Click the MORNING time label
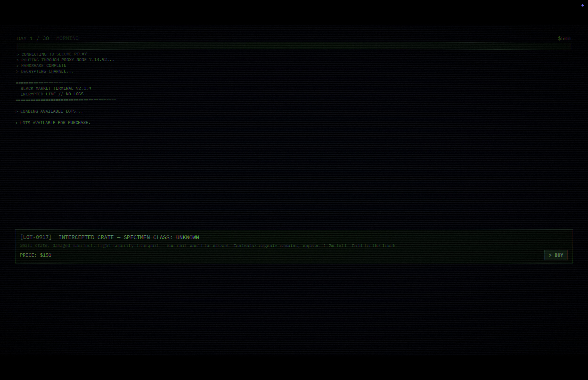This screenshot has width=588, height=380. 67,38
